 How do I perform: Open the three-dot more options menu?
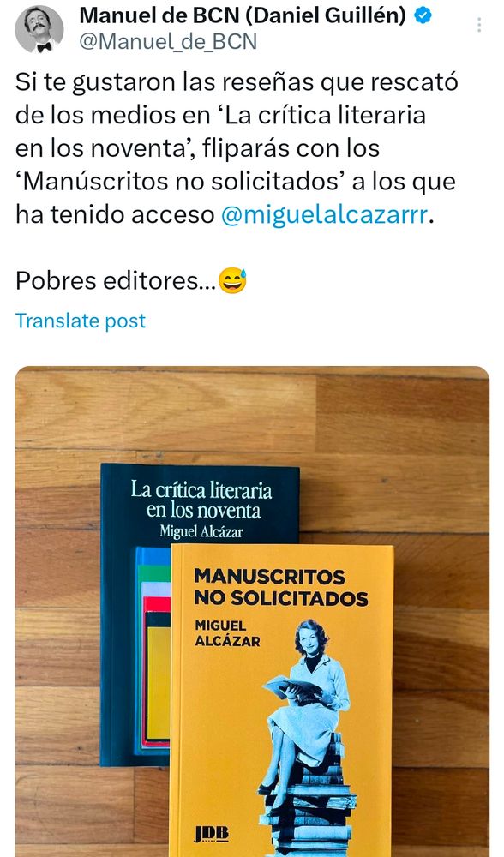479,25
